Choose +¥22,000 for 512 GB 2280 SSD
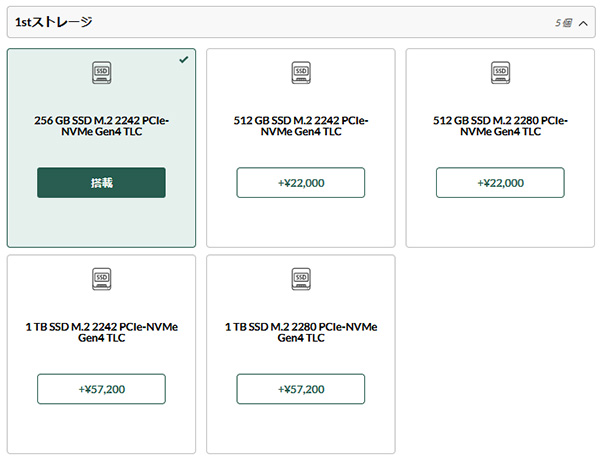The width and height of the screenshot is (600, 460). tap(500, 183)
